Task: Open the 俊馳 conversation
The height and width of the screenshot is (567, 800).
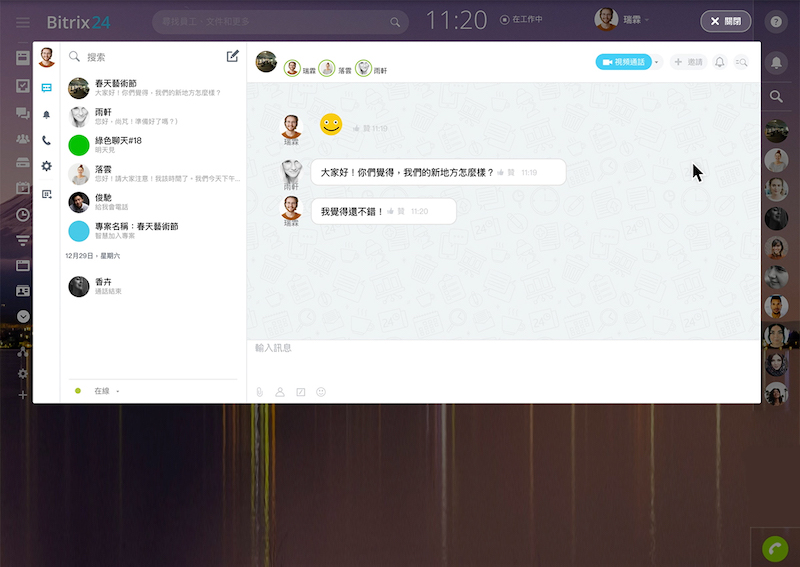Action: [153, 202]
